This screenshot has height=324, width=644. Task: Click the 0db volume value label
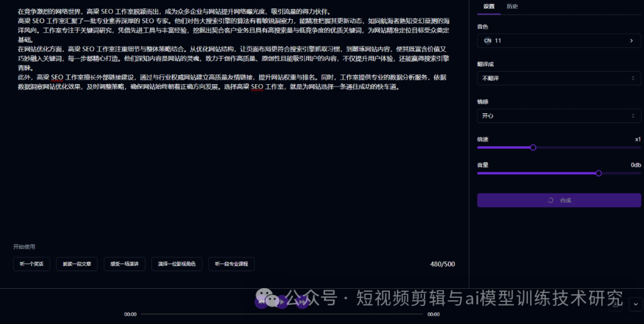point(636,165)
